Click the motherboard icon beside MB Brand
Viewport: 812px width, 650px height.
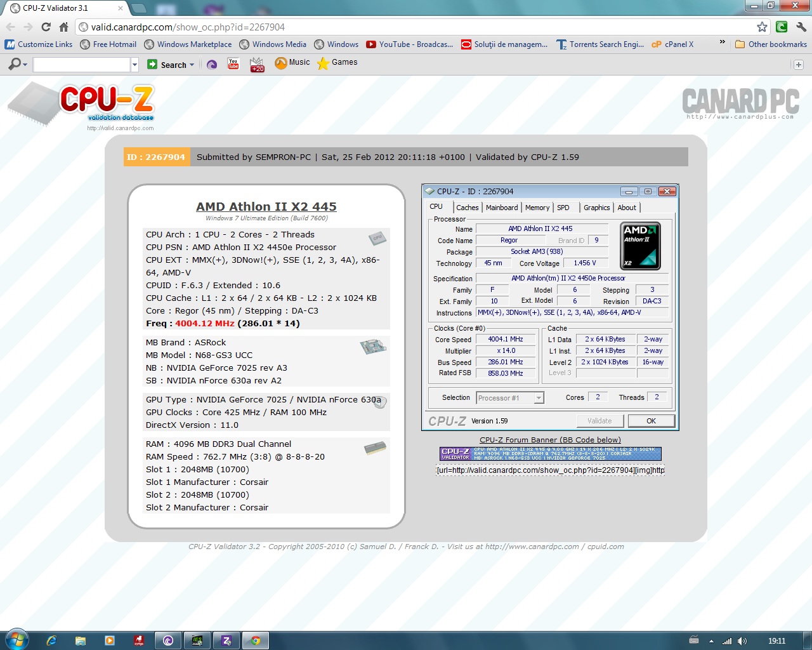coord(373,347)
